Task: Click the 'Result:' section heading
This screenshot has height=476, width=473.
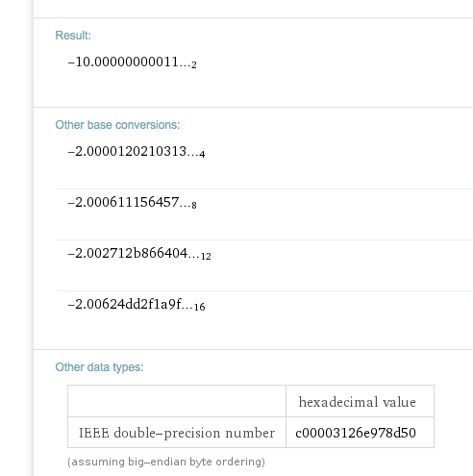Action: 73,36
